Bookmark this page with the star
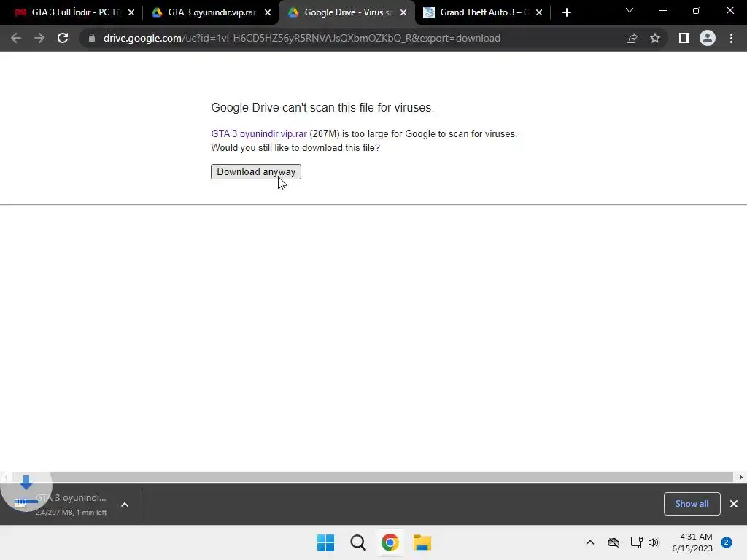Screen dimensions: 747x560 [655, 38]
